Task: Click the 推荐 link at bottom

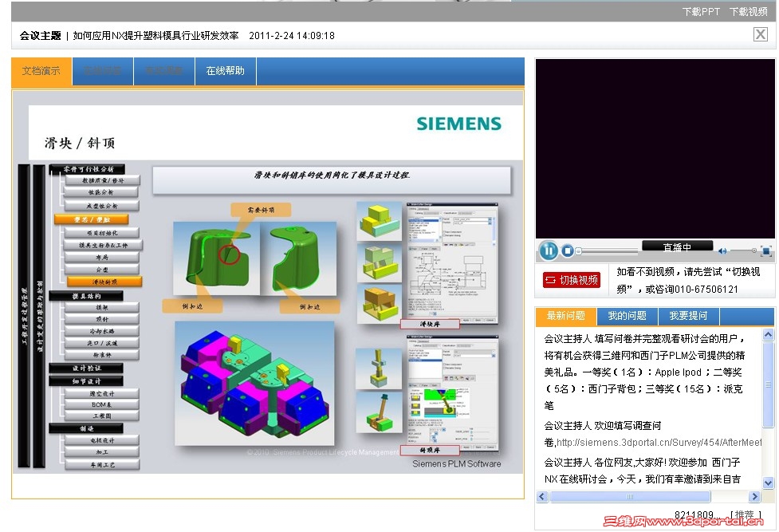Action: (746, 514)
